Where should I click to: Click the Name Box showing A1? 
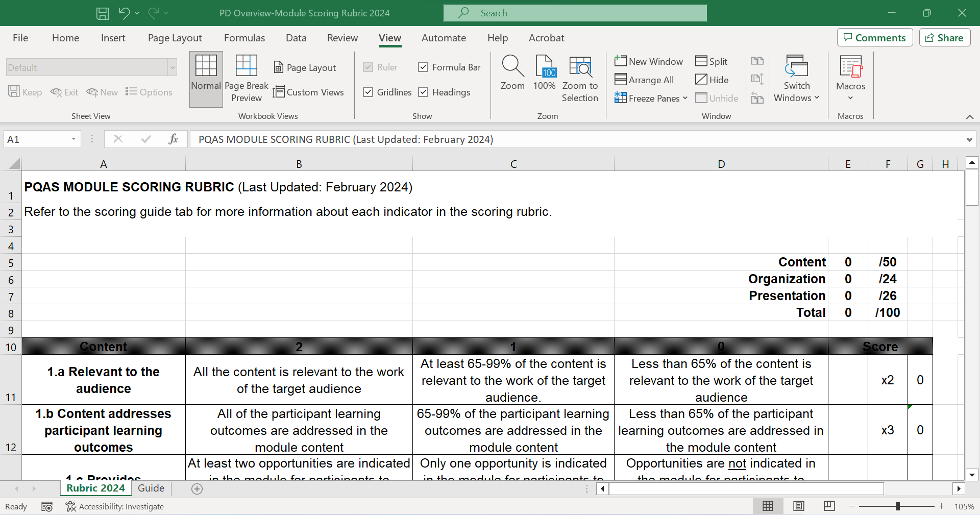[x=37, y=139]
